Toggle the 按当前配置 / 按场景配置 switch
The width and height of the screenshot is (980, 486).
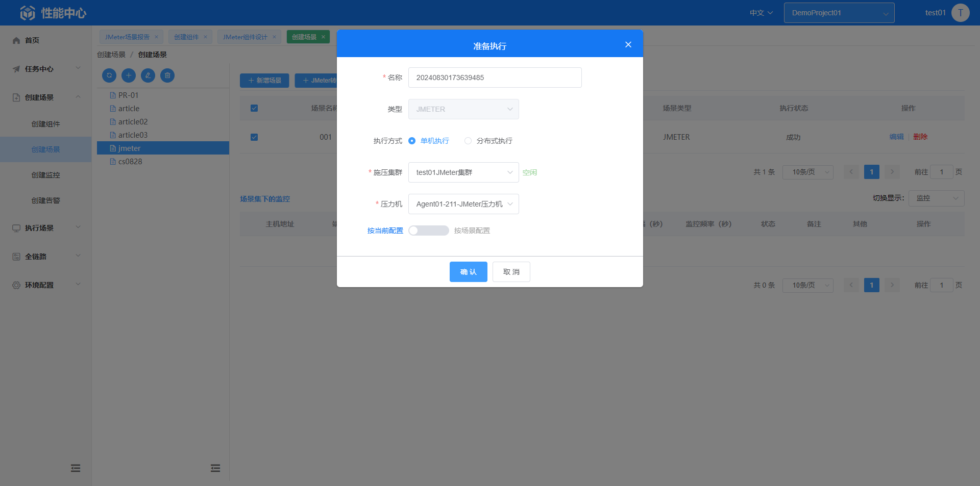(429, 231)
